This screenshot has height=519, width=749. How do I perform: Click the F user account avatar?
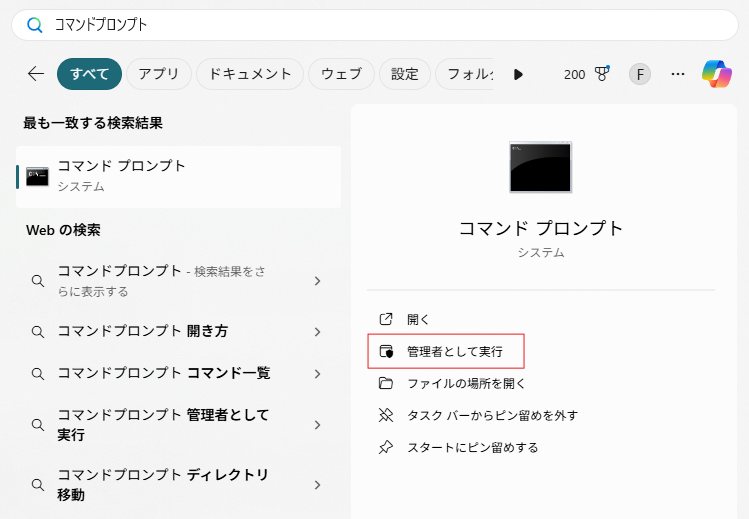[x=639, y=74]
